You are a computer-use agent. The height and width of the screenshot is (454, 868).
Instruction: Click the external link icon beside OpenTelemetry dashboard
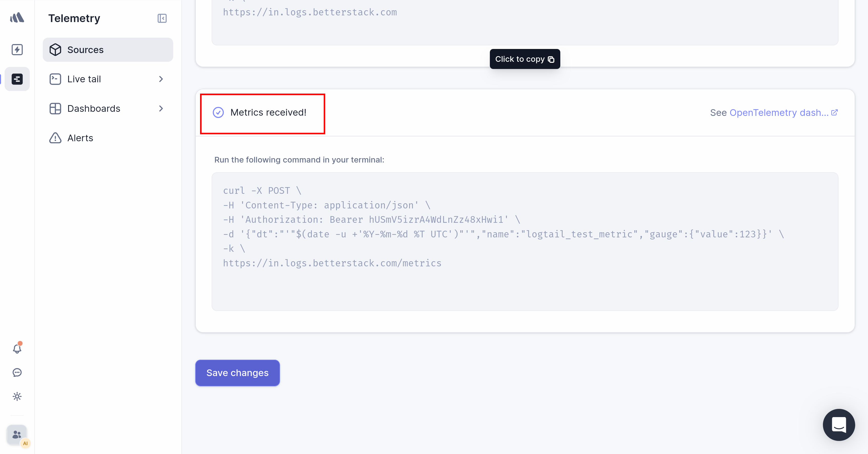coord(834,112)
